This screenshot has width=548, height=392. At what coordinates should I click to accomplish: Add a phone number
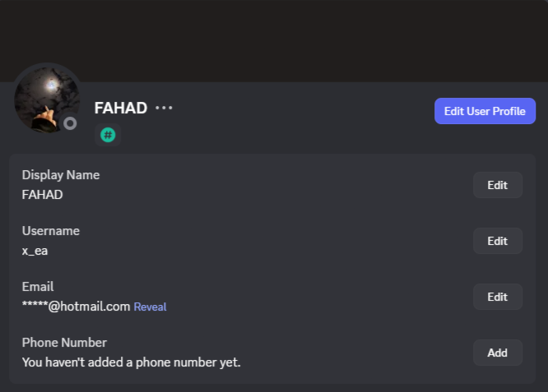[x=497, y=353]
